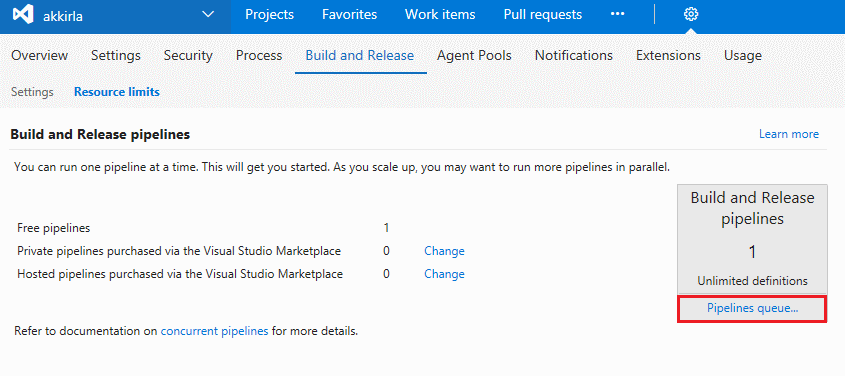Viewport: 845px width, 376px height.
Task: Select the Settings sub-tab under Build and Release
Action: (x=32, y=92)
